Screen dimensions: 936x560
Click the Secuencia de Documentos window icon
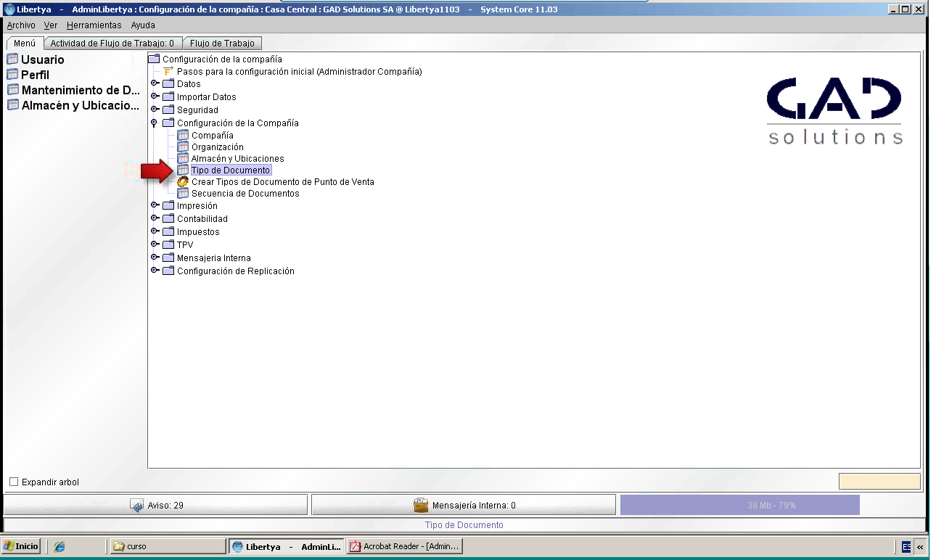(x=183, y=193)
